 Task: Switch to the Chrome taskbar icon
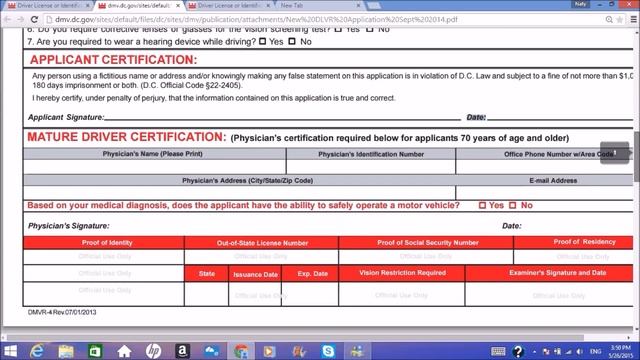pyautogui.click(x=241, y=351)
